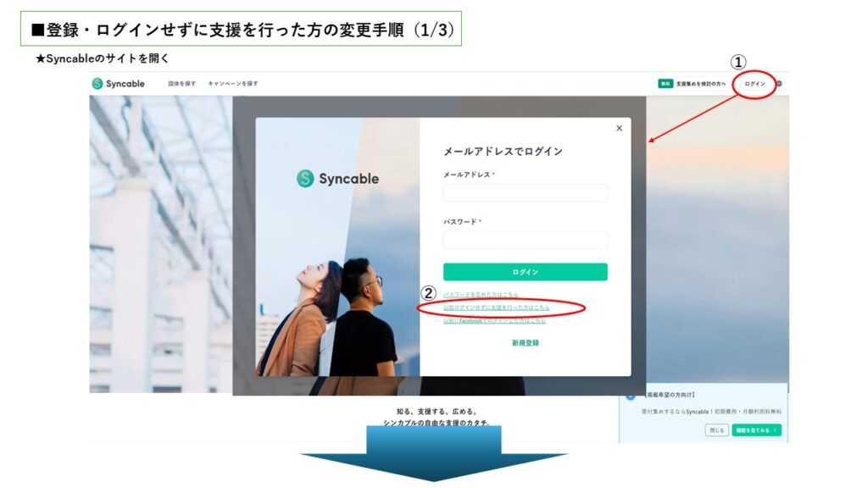Focus the メールアドレス input field
Image resolution: width=868 pixels, height=488 pixels.
coord(525,192)
